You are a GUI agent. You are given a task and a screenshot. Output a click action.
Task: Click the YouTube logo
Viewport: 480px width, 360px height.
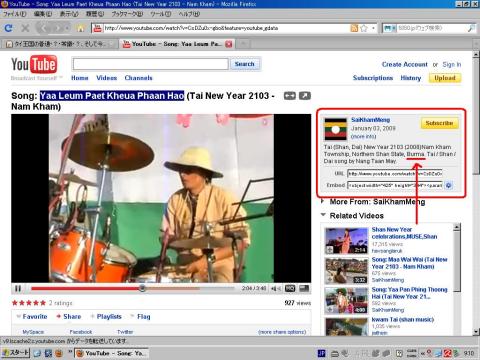click(x=34, y=64)
